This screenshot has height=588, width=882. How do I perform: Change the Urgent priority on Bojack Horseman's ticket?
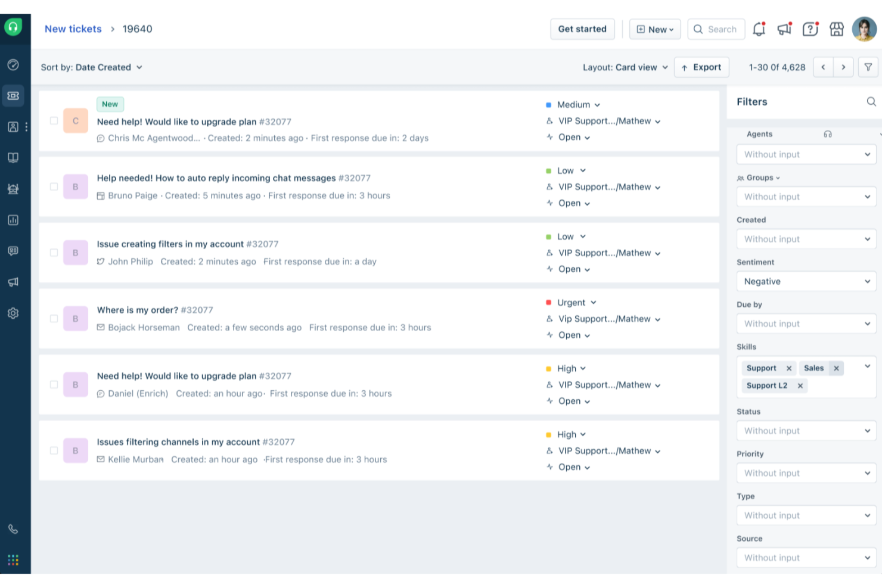[576, 302]
